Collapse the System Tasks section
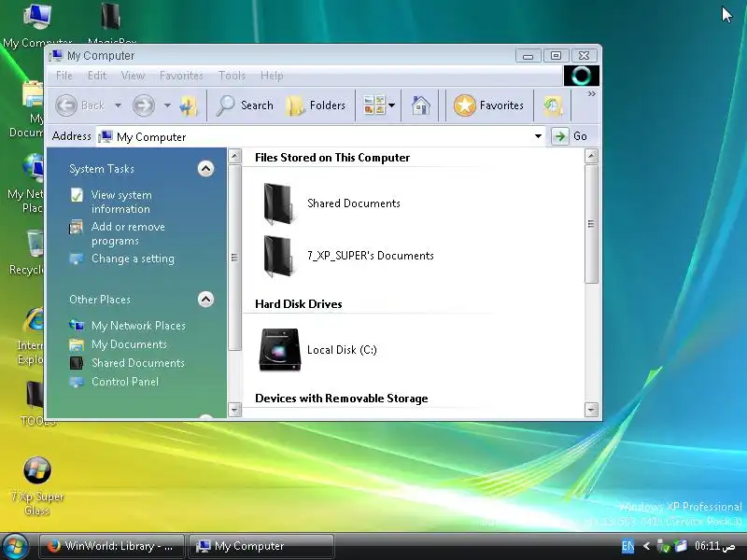 point(205,169)
